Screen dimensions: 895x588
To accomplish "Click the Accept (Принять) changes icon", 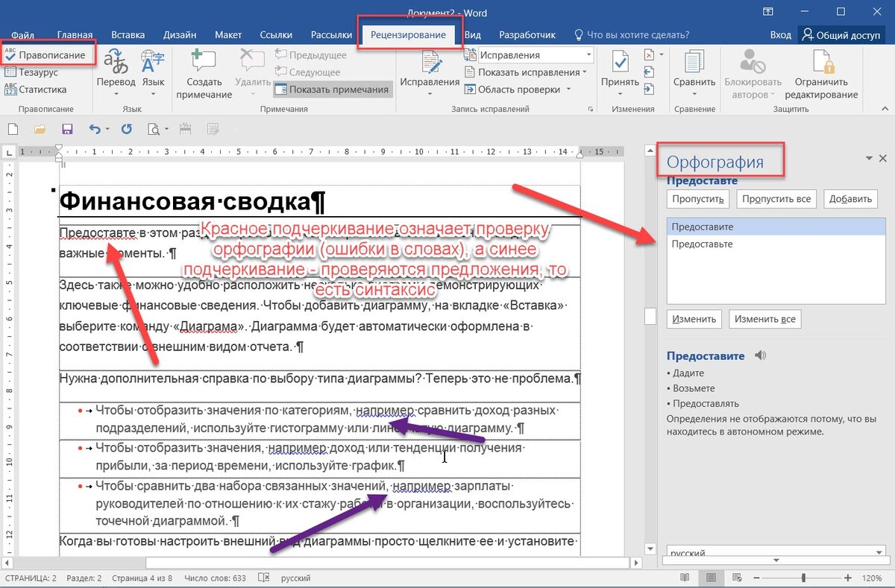I will point(620,63).
